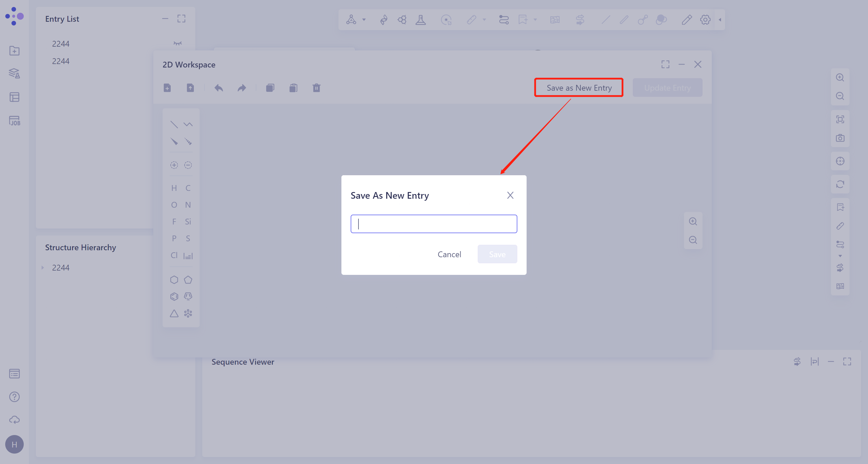This screenshot has height=464, width=868.
Task: Choose the Nitrogen atom tool
Action: (188, 205)
